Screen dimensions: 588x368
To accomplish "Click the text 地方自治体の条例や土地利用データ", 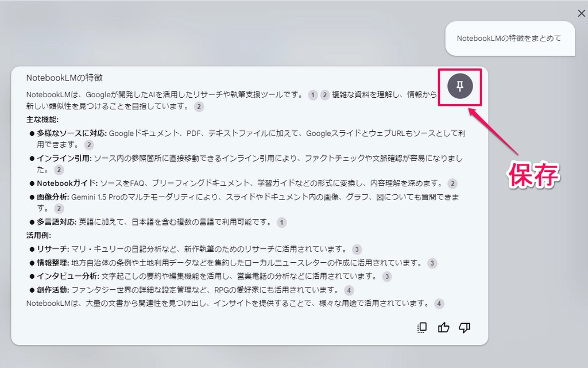I will 131,263.
